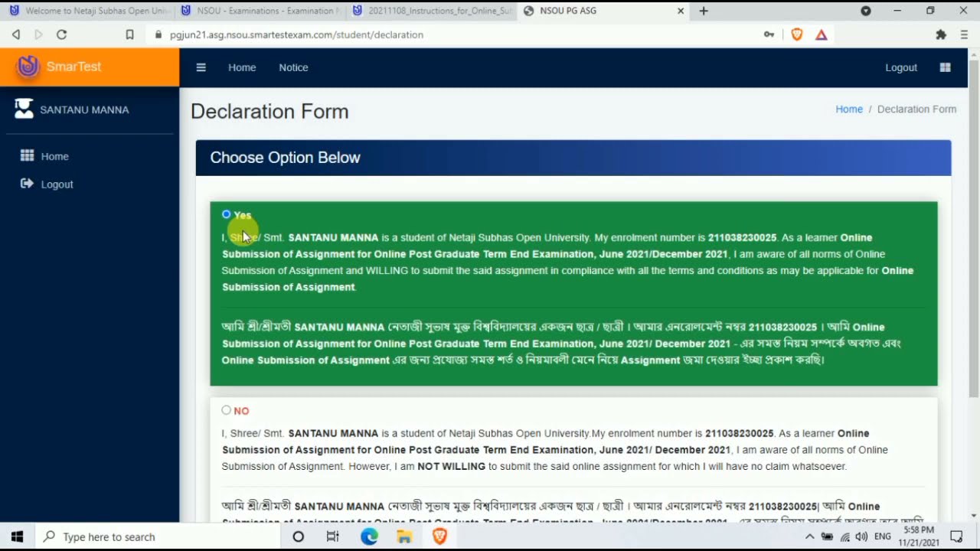Image resolution: width=980 pixels, height=551 pixels.
Task: Click Logout in the left sidebar
Action: (x=57, y=184)
